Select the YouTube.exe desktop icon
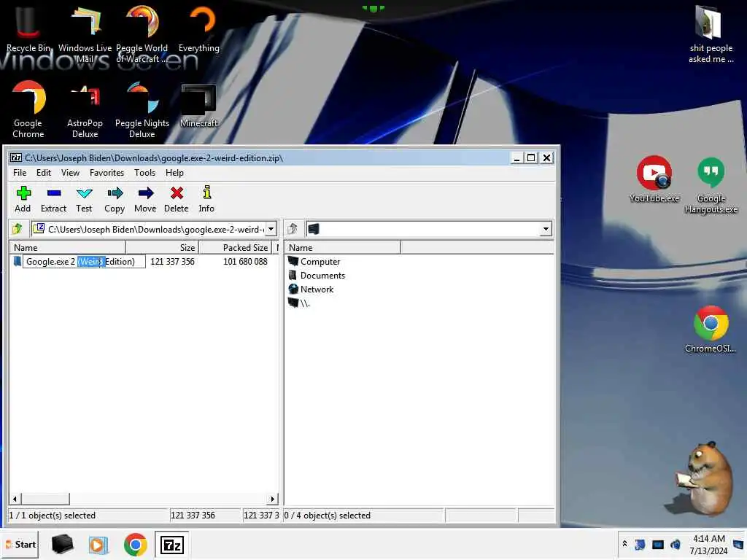 pos(654,179)
